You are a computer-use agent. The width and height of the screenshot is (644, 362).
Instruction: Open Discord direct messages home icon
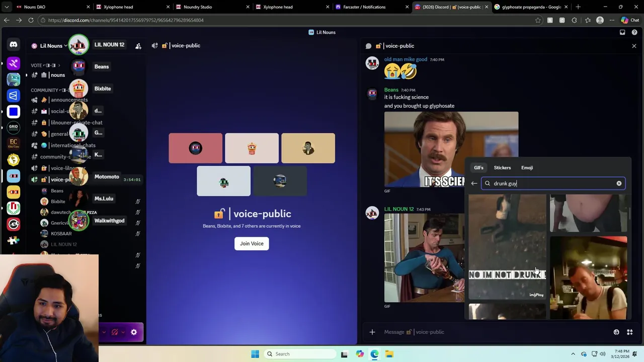14,45
